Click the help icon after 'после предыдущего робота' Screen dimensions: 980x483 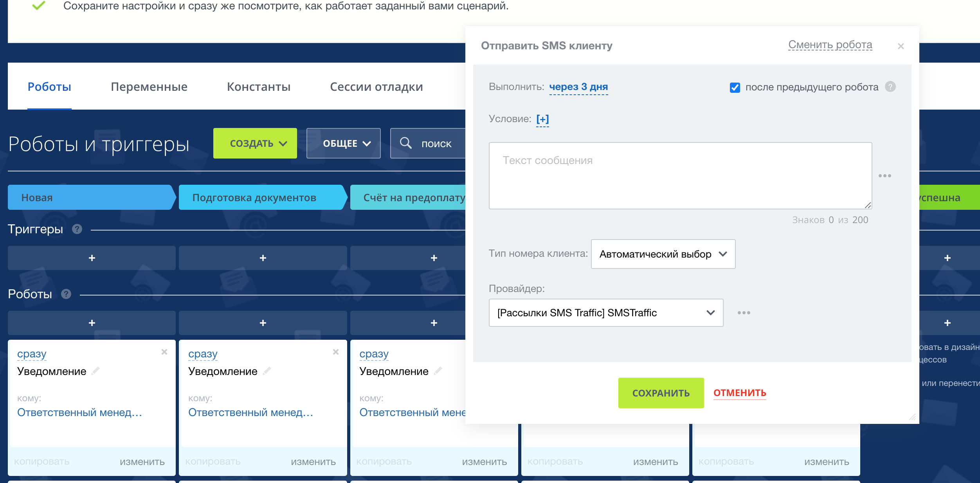pos(890,87)
